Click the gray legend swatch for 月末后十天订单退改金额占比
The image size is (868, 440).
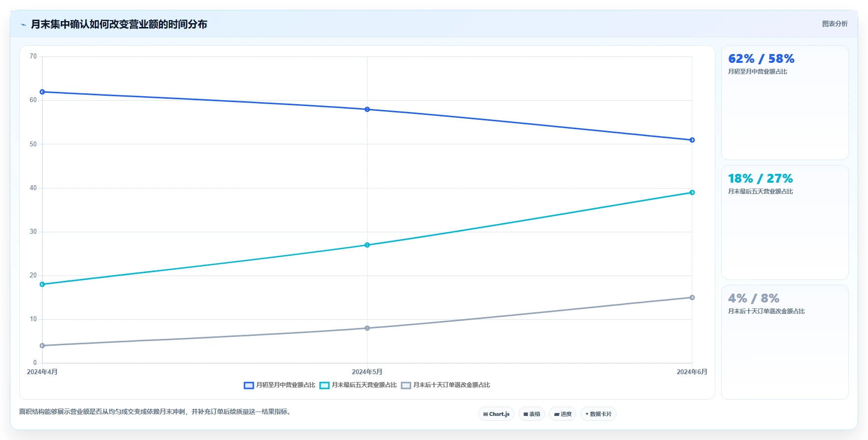(406, 385)
